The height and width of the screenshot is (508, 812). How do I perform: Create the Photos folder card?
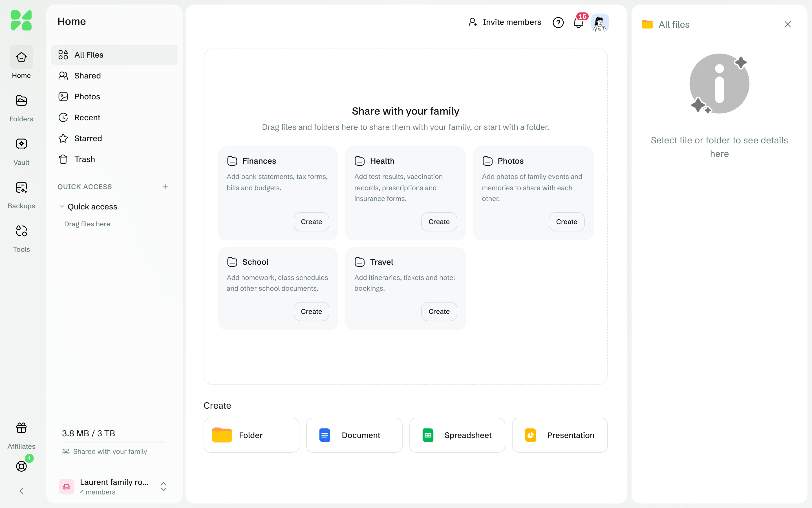pos(566,222)
